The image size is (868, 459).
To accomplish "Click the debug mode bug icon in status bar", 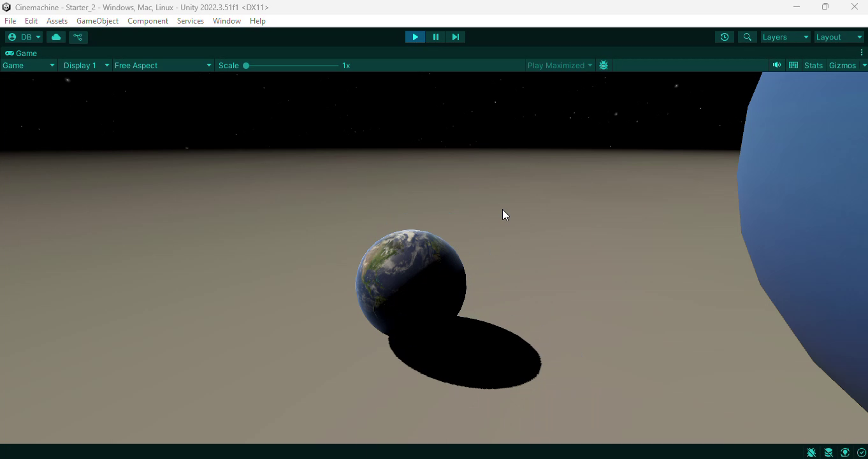I will (x=811, y=453).
